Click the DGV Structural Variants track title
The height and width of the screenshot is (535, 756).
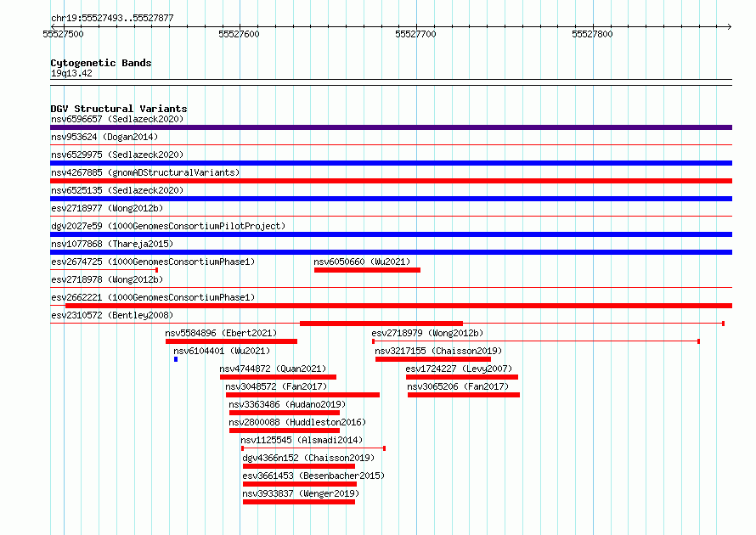(119, 109)
